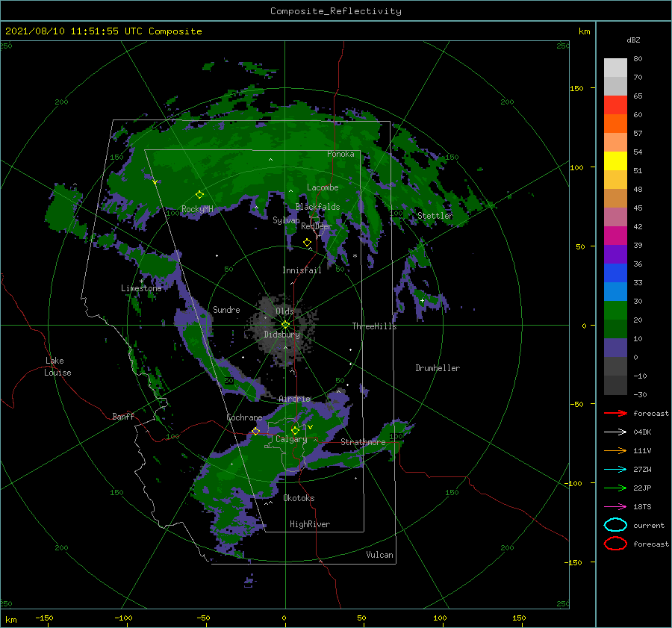This screenshot has height=628, width=672.
Task: Click the Stettler city label
Action: coord(435,216)
